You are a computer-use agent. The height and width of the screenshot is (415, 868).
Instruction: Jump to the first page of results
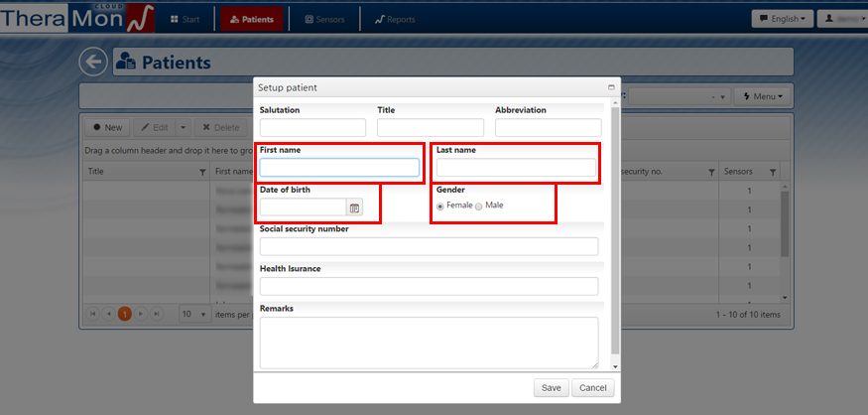tap(93, 314)
